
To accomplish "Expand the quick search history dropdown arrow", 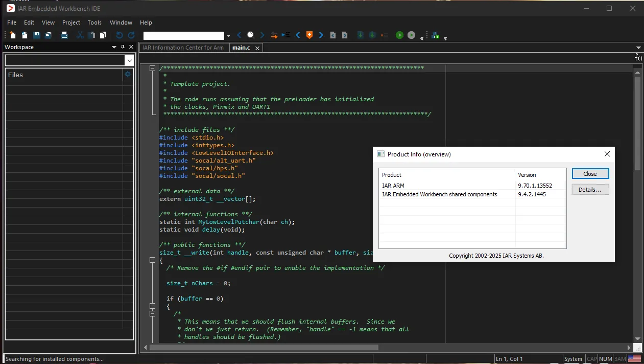I will (228, 36).
